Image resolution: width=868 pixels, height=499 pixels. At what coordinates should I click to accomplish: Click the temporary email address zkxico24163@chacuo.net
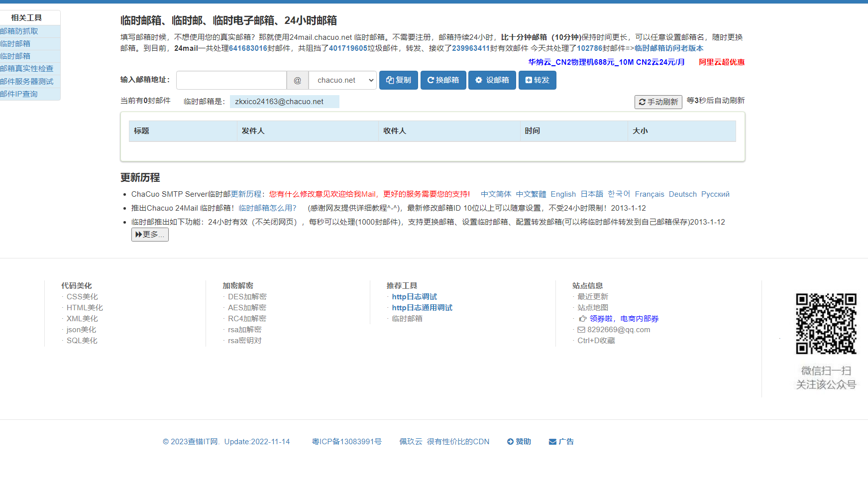tap(279, 102)
